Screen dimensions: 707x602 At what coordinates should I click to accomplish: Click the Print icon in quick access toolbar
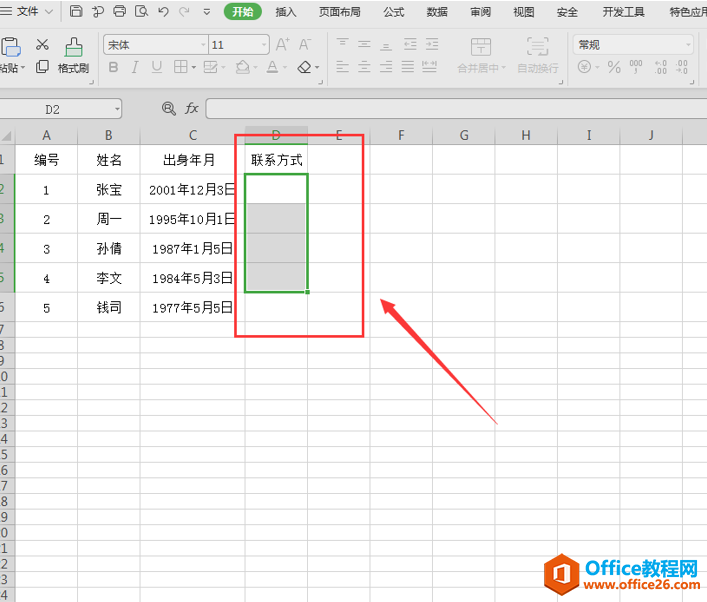coord(119,11)
